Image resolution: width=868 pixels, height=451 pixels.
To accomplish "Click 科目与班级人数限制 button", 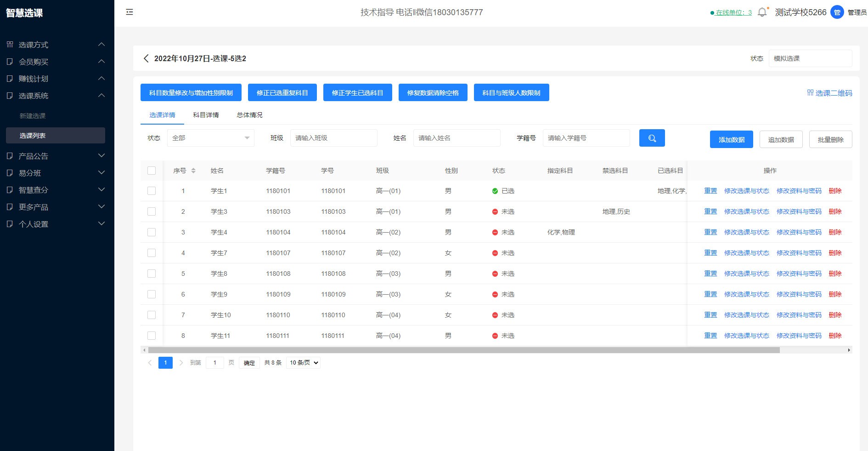I will click(512, 92).
